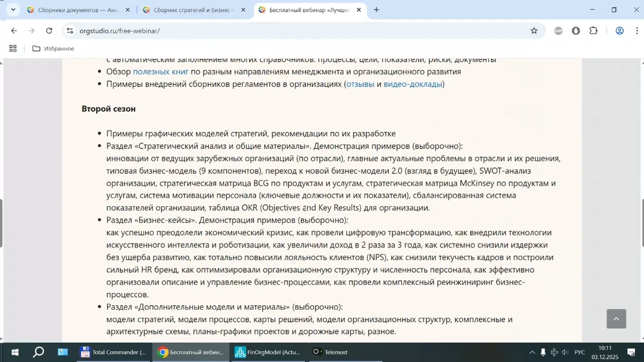
Task: Click the page's vertical scrollbar thumb
Action: pyautogui.click(x=641, y=223)
